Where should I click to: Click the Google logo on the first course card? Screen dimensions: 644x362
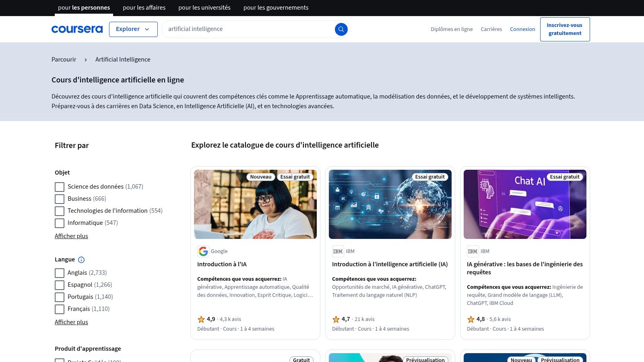pyautogui.click(x=204, y=251)
